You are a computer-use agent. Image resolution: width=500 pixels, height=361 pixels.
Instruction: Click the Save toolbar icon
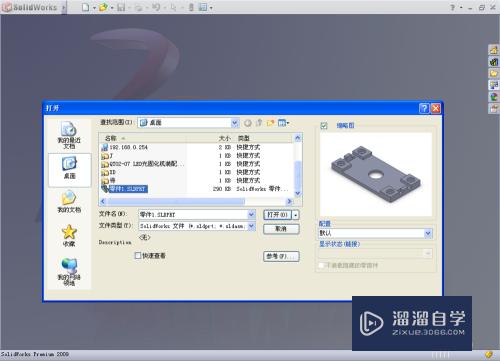[121, 7]
